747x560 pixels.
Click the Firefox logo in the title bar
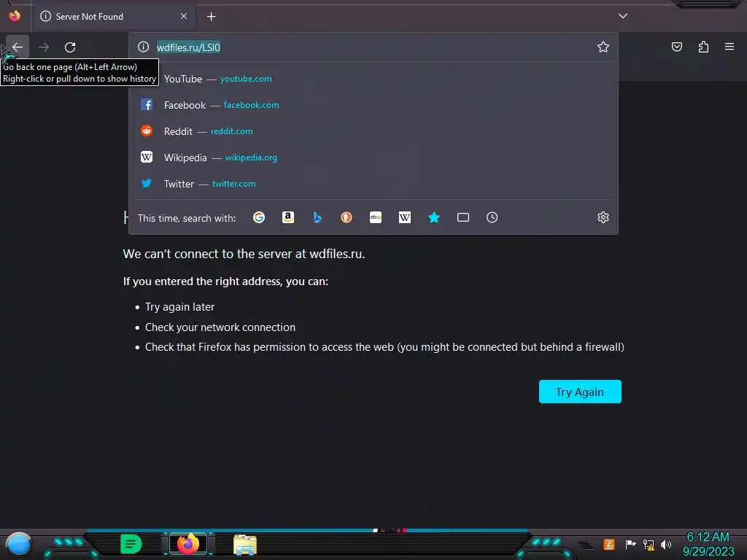tap(15, 16)
